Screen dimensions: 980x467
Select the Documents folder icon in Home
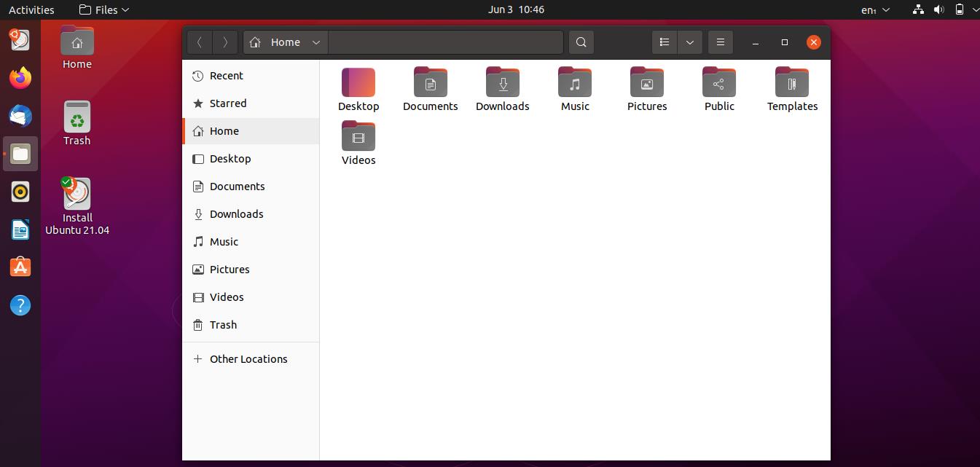431,82
